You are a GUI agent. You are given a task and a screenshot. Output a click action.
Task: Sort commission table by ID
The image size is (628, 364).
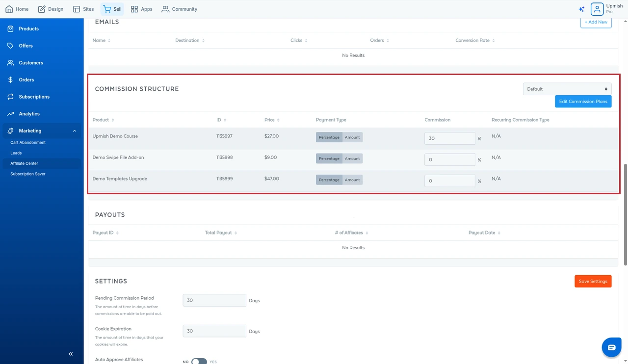[221, 120]
